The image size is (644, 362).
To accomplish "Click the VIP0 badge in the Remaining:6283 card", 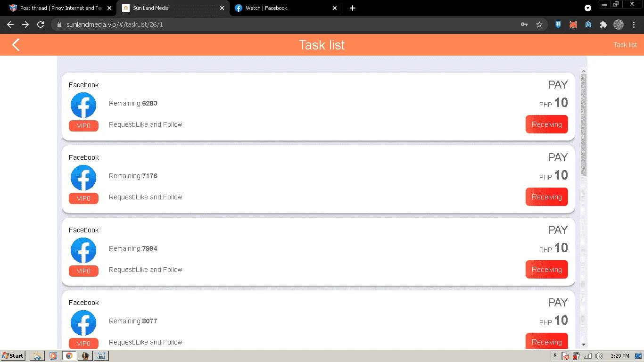I will 83,126.
